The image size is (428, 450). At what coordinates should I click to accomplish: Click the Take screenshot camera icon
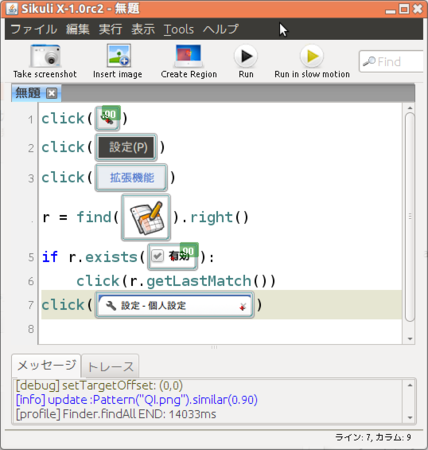pyautogui.click(x=45, y=56)
